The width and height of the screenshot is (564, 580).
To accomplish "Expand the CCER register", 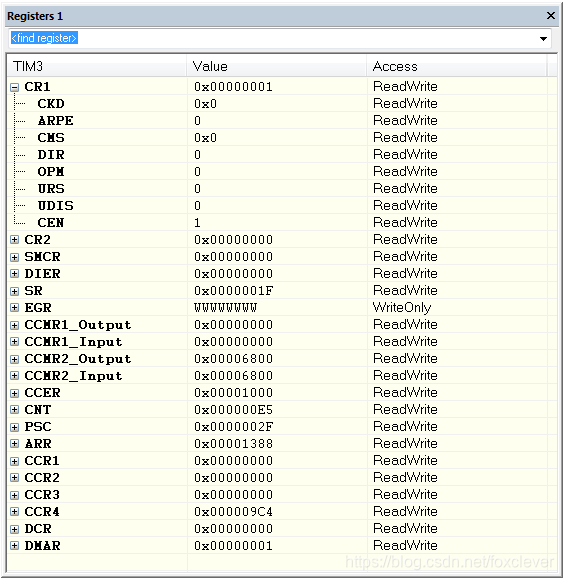I will pyautogui.click(x=14, y=393).
